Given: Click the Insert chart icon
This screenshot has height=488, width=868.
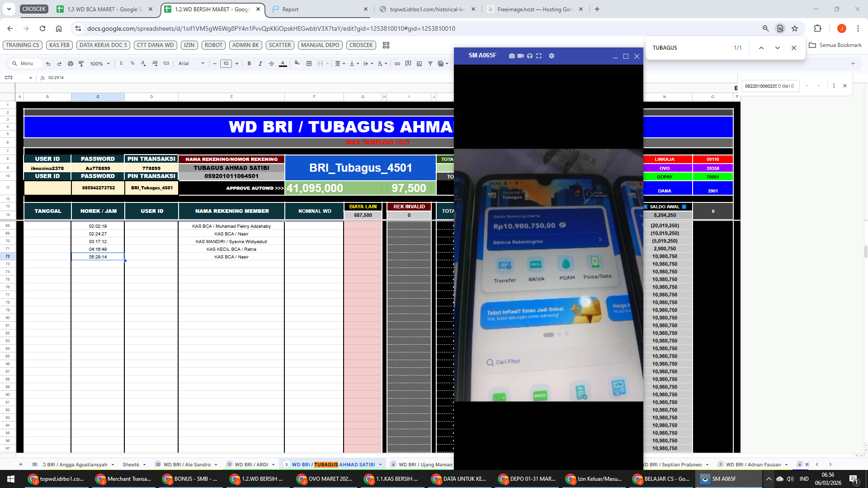Looking at the screenshot, I should [x=419, y=64].
